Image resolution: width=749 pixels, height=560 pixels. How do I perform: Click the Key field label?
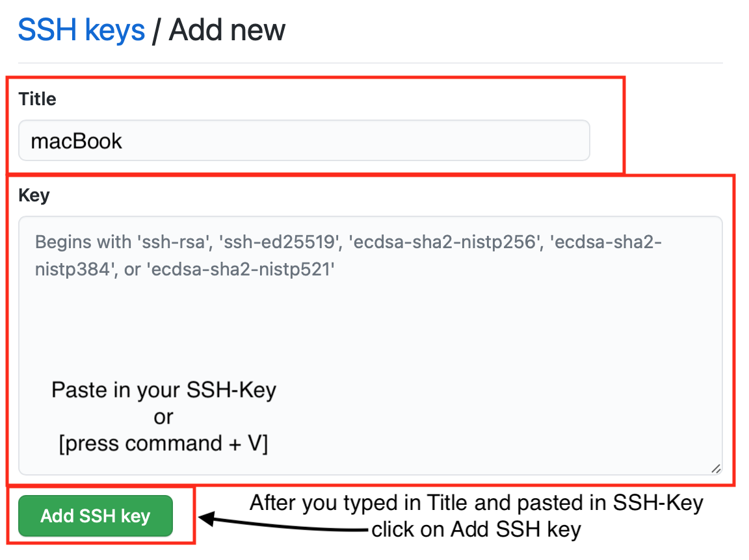pyautogui.click(x=34, y=196)
